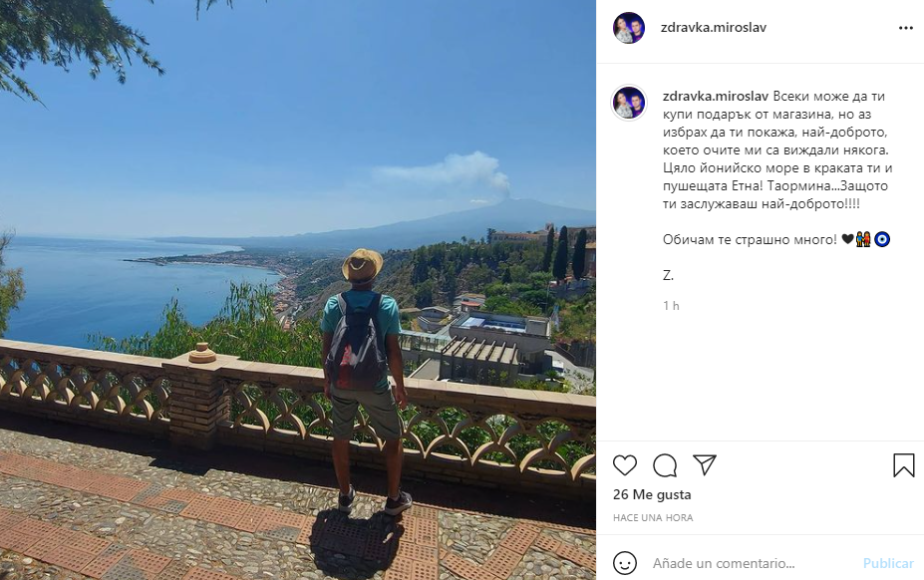Click the black heart emoji in caption
Viewport: 924px width, 580px height.
[847, 239]
